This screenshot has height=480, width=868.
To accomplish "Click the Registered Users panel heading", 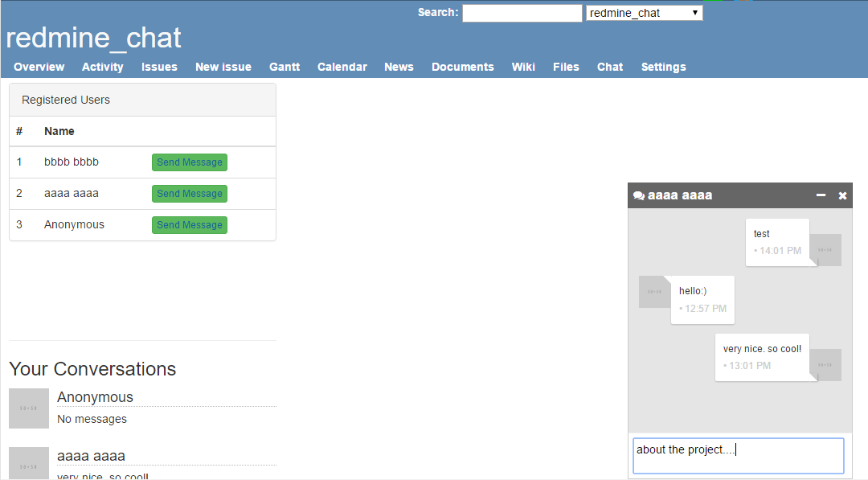I will (143, 100).
